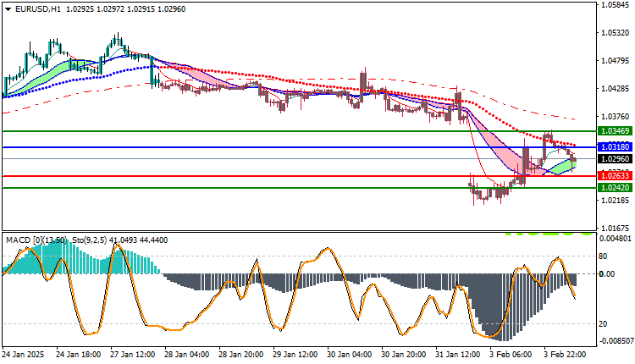Select the 27 Jan 12:00 time label
The height and width of the screenshot is (364, 635).
132,355
